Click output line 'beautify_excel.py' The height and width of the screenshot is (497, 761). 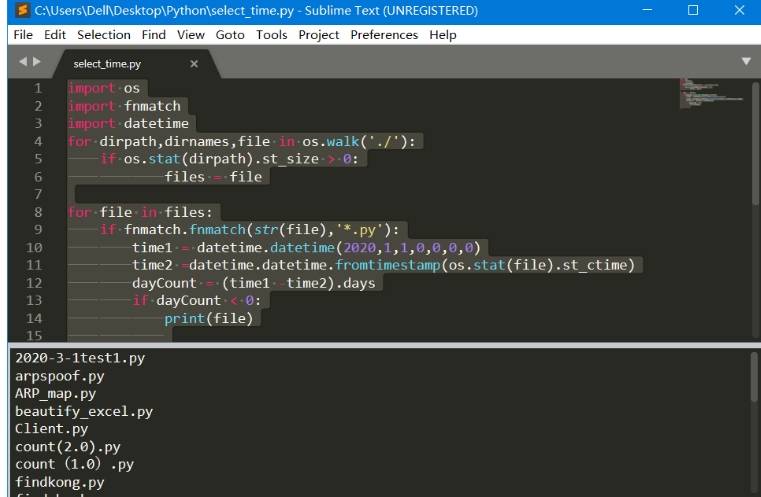click(84, 412)
